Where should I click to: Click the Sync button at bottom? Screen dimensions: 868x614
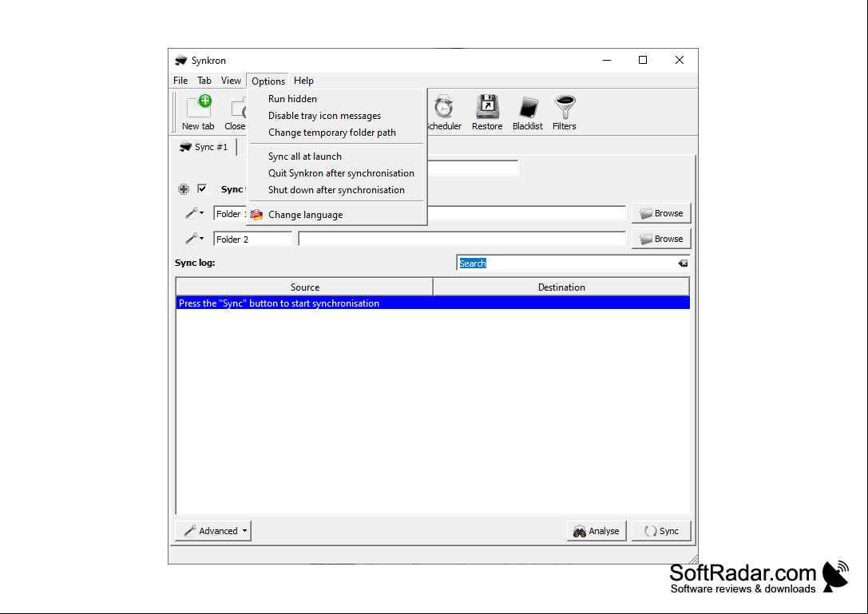click(661, 531)
